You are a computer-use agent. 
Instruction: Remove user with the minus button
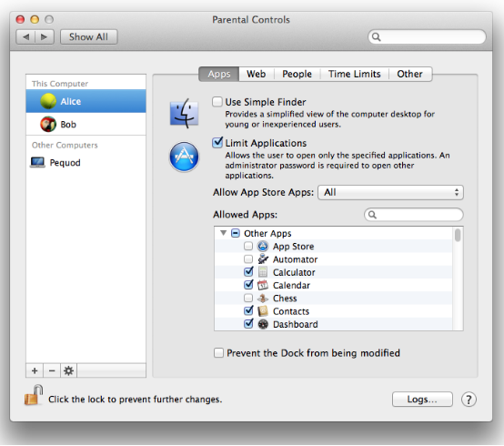(x=52, y=370)
